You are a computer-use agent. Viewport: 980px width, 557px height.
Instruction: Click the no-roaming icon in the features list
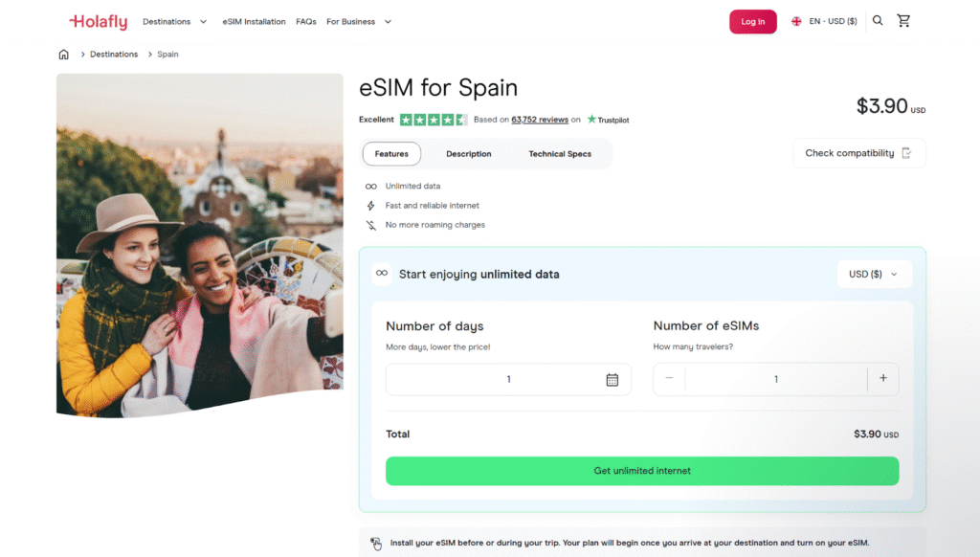tap(371, 225)
